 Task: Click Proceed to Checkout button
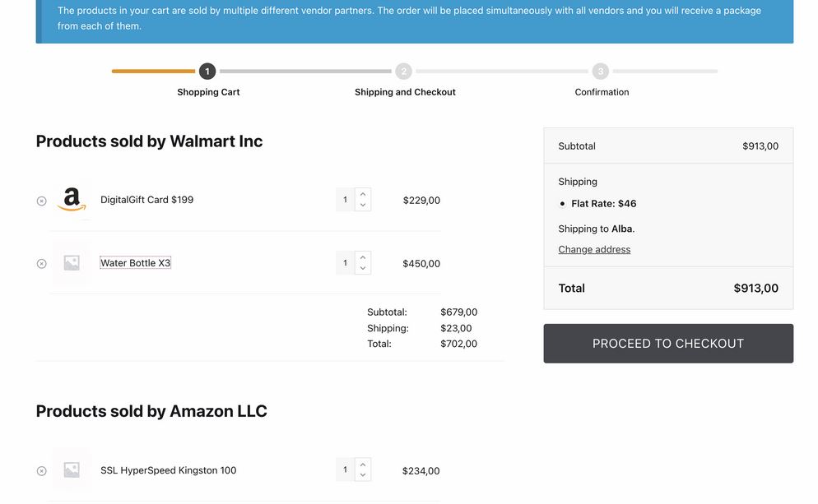[668, 344]
